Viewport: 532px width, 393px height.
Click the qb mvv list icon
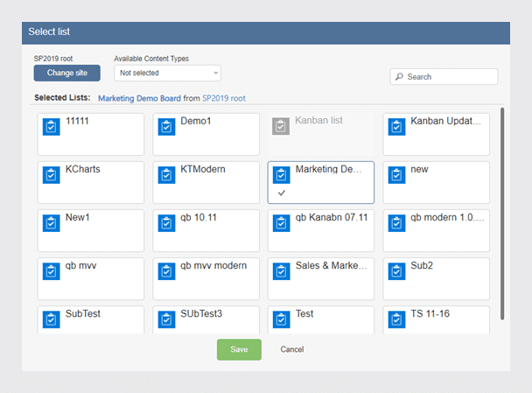pos(52,271)
